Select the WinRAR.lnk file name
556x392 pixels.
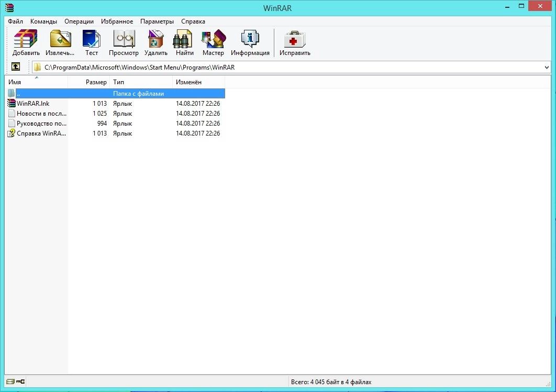[x=33, y=104]
